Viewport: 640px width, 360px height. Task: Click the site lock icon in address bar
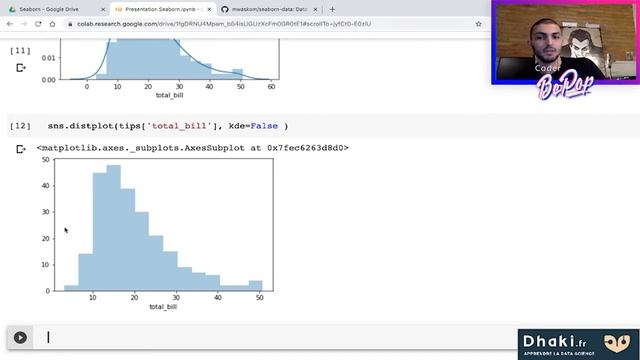pos(70,24)
